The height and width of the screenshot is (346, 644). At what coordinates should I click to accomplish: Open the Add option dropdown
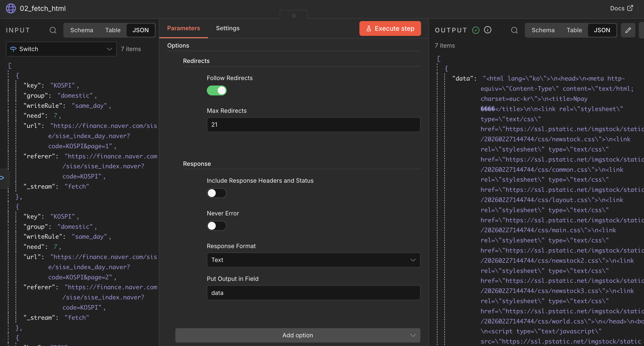tap(297, 335)
